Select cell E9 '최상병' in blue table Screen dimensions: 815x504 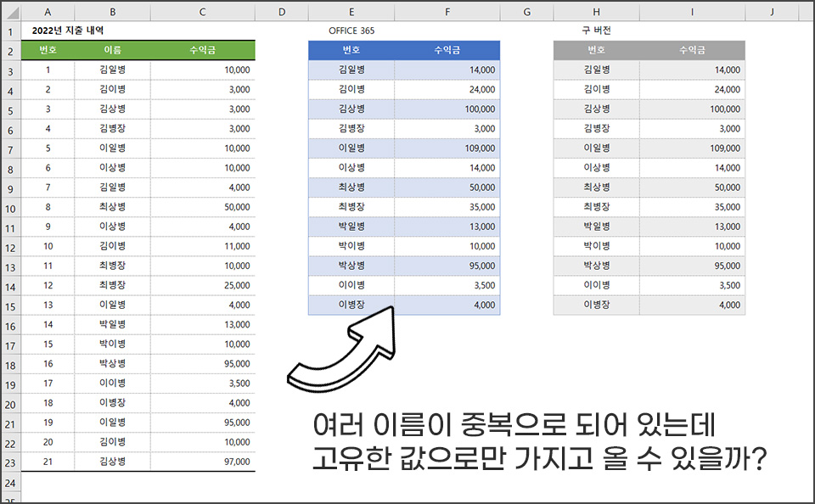click(351, 187)
